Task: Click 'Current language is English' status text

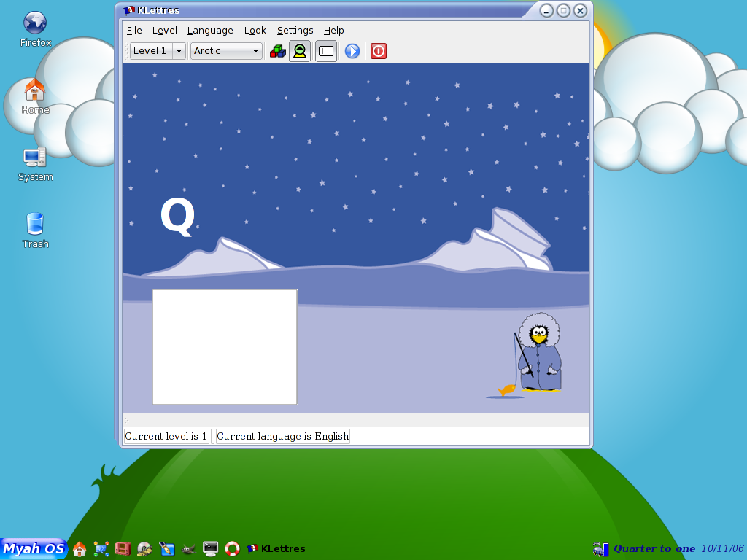Action: click(282, 436)
